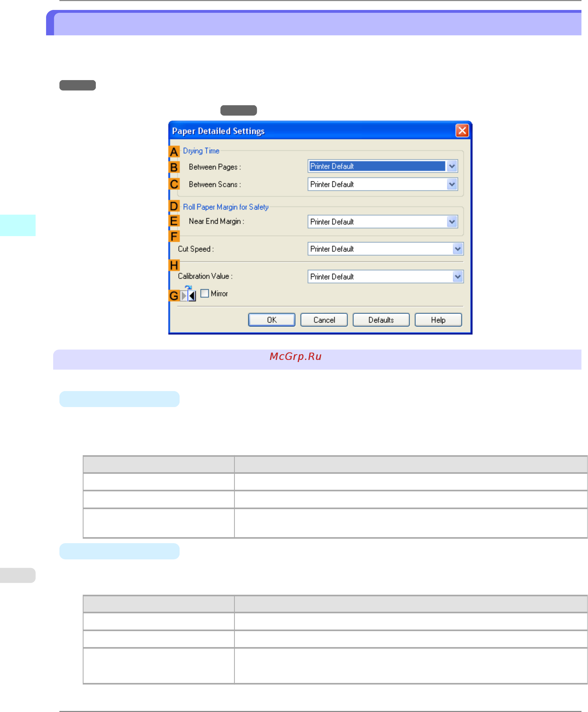The image size is (588, 712).
Task: Restore settings with Defaults button
Action: click(x=381, y=320)
